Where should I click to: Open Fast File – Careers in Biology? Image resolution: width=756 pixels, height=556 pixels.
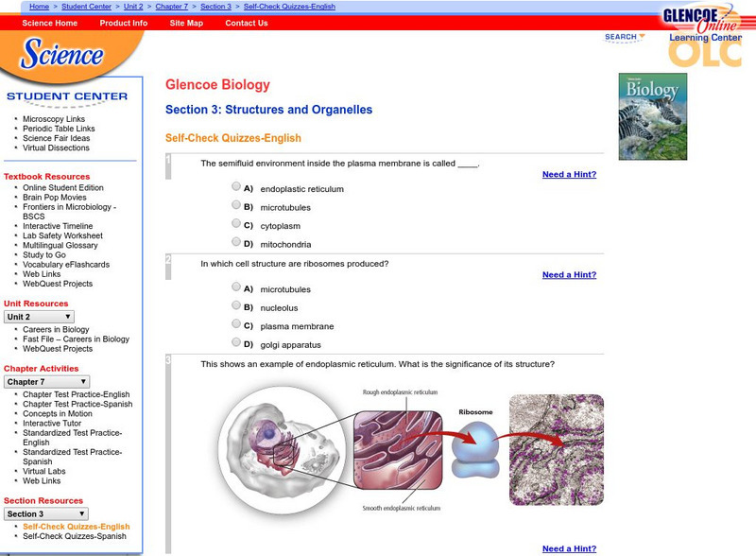[x=77, y=339]
